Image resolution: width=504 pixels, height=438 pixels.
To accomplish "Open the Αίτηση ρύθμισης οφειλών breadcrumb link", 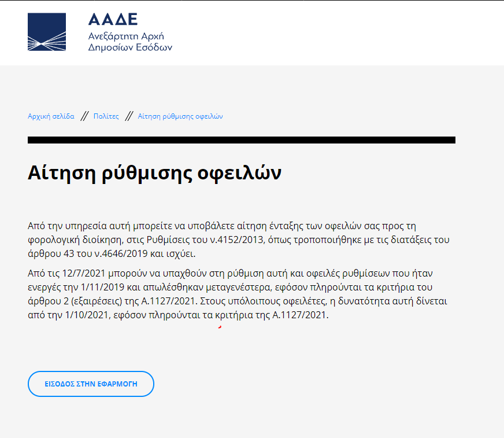I will (x=180, y=116).
